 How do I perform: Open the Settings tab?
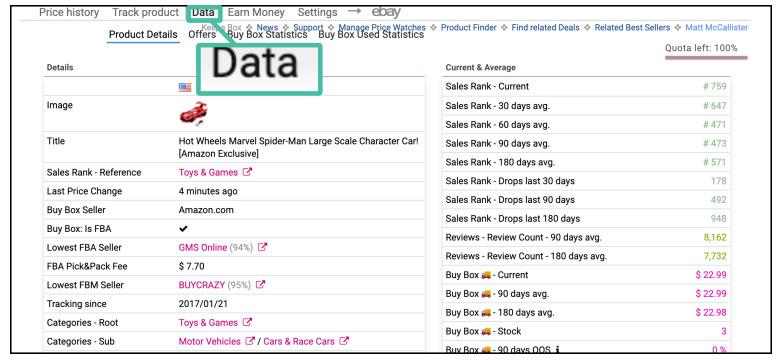click(x=317, y=12)
